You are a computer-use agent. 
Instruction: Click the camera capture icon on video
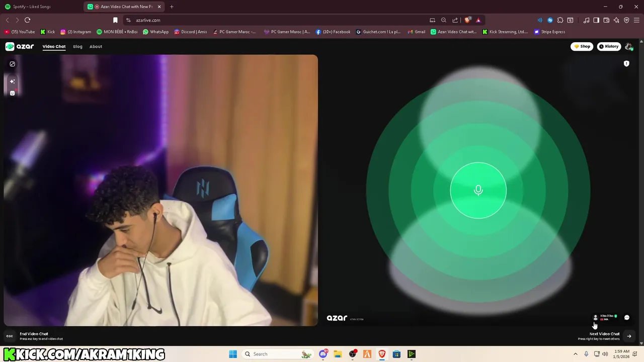pyautogui.click(x=13, y=64)
